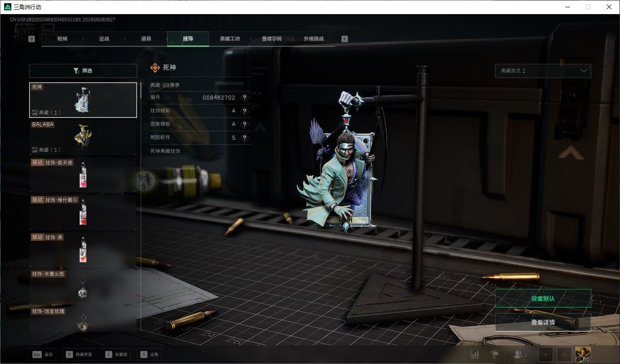Open the player avatar profile
620x364 pixels.
pos(583,354)
